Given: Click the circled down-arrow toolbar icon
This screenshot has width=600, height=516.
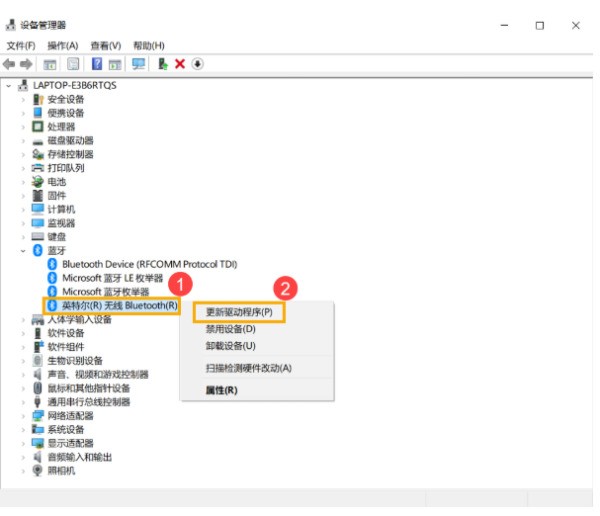Looking at the screenshot, I should (x=197, y=64).
